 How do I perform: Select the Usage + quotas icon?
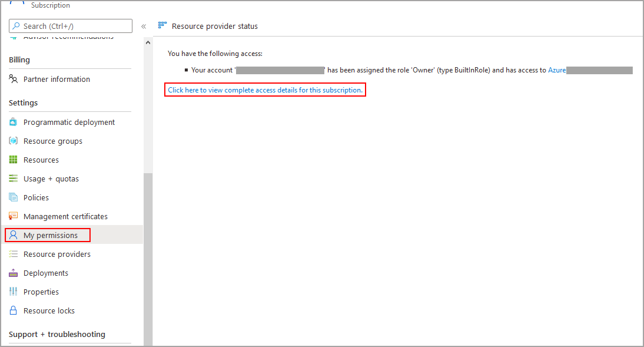[14, 179]
